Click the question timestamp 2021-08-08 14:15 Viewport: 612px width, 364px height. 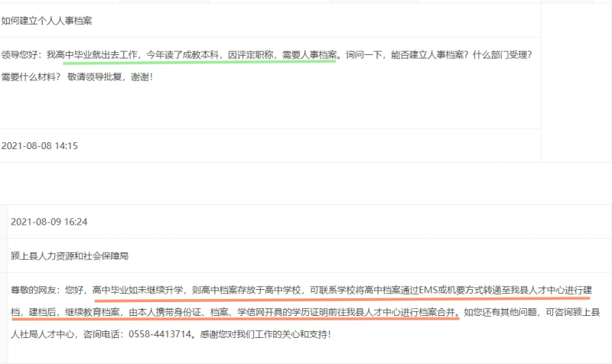40,146
